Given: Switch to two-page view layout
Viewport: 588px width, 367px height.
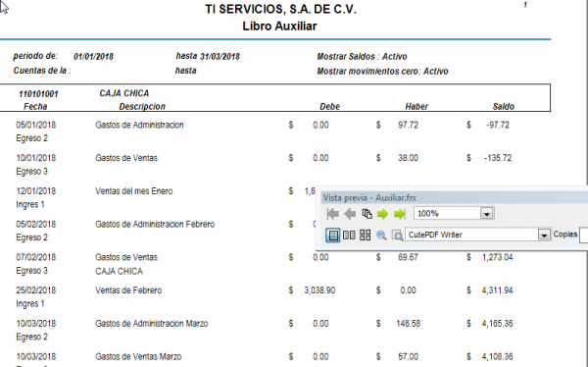Looking at the screenshot, I should [x=349, y=236].
